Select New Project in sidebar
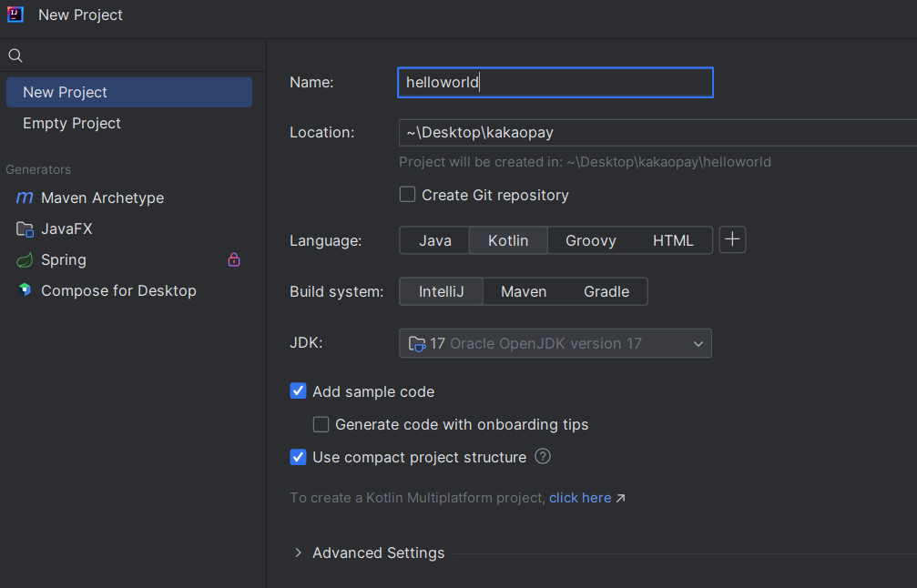This screenshot has width=917, height=588. pos(66,92)
